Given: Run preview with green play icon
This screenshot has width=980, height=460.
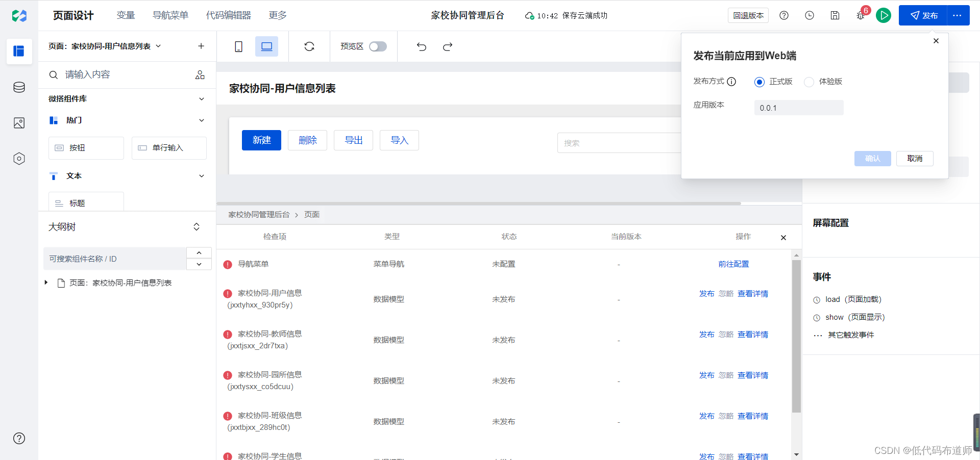Looking at the screenshot, I should pos(884,15).
